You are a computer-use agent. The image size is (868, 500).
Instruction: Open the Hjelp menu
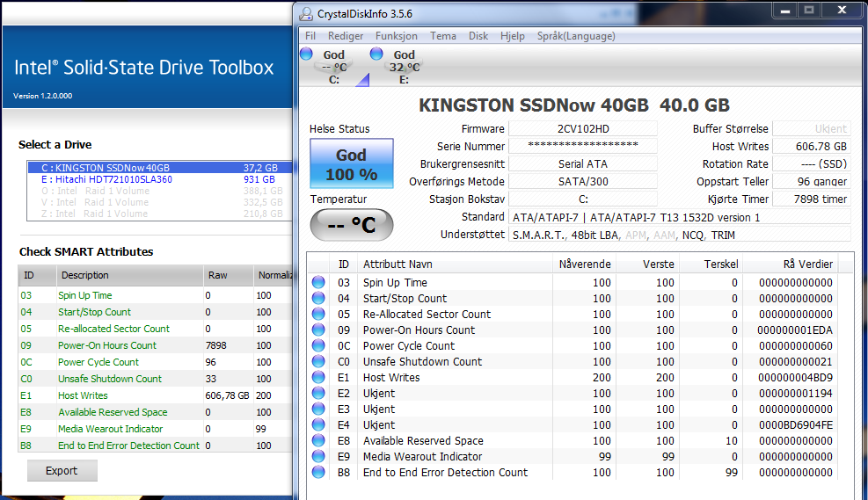(513, 36)
